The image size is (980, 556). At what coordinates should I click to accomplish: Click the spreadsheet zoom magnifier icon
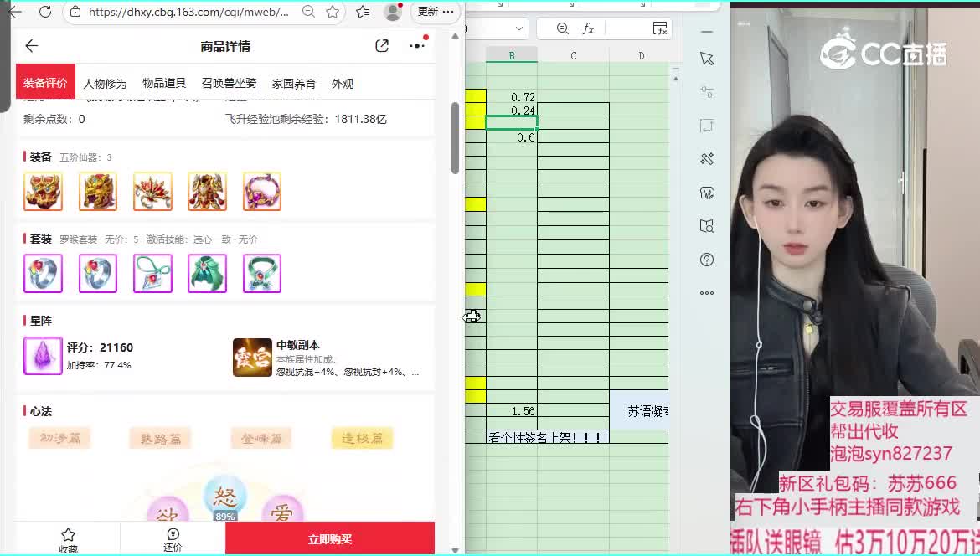coord(563,28)
